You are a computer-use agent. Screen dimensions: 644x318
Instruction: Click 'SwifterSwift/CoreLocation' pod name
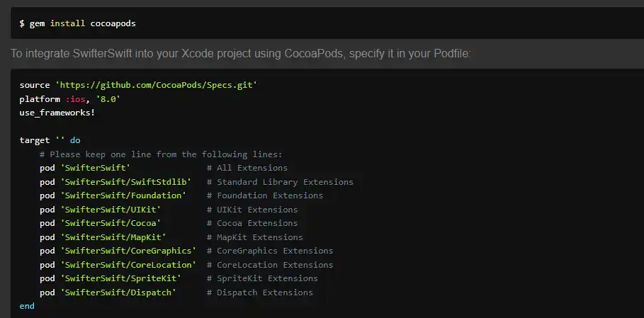[x=128, y=265]
